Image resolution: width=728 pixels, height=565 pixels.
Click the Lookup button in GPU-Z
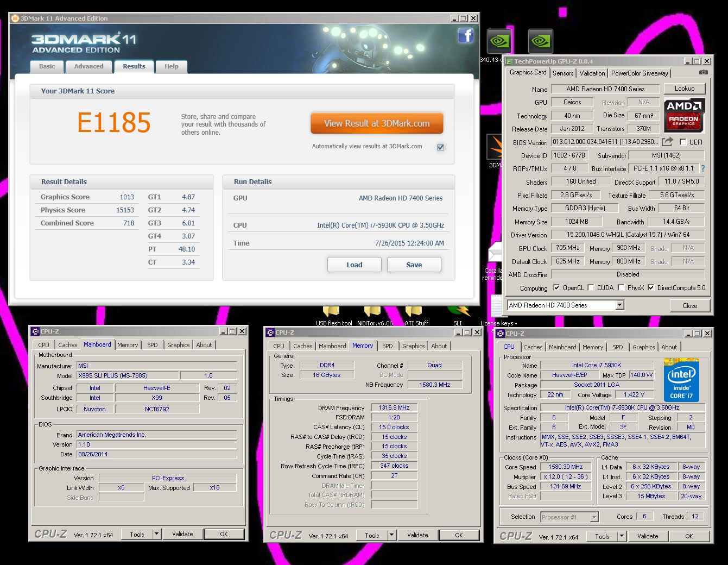click(x=685, y=89)
